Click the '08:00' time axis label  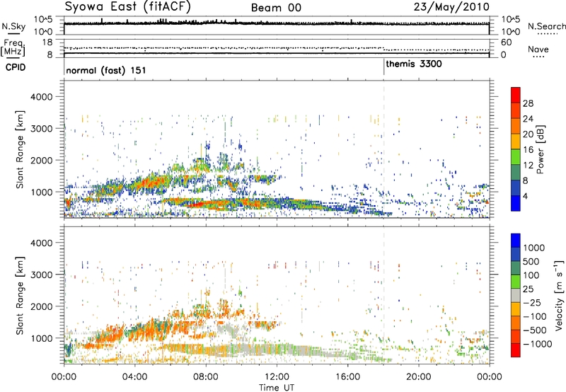click(x=206, y=377)
